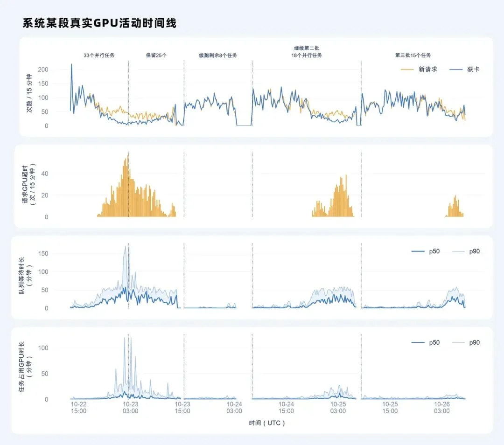Click the x-axis label 10-24 15:00
This screenshot has height=445, width=504.
[286, 407]
